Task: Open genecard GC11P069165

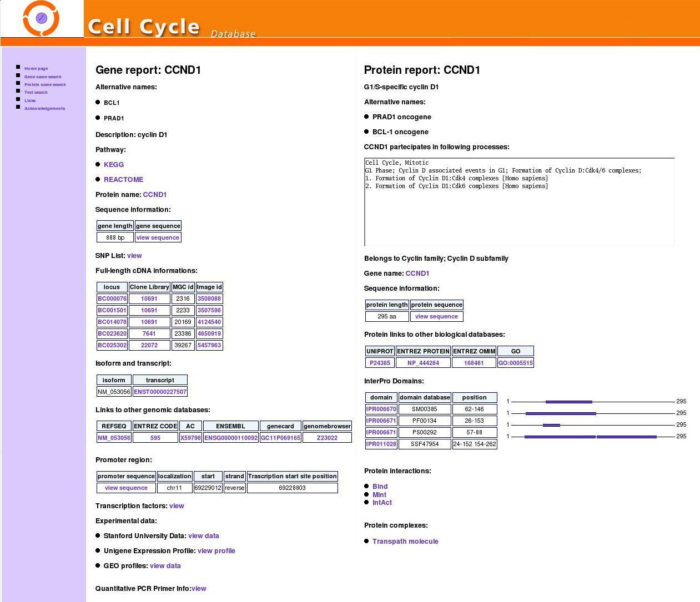Action: pyautogui.click(x=280, y=438)
